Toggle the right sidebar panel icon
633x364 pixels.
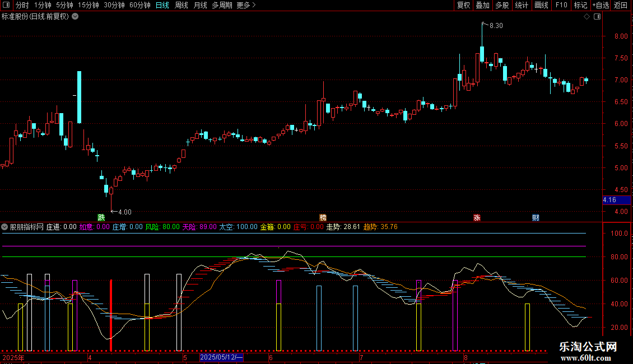click(x=597, y=17)
